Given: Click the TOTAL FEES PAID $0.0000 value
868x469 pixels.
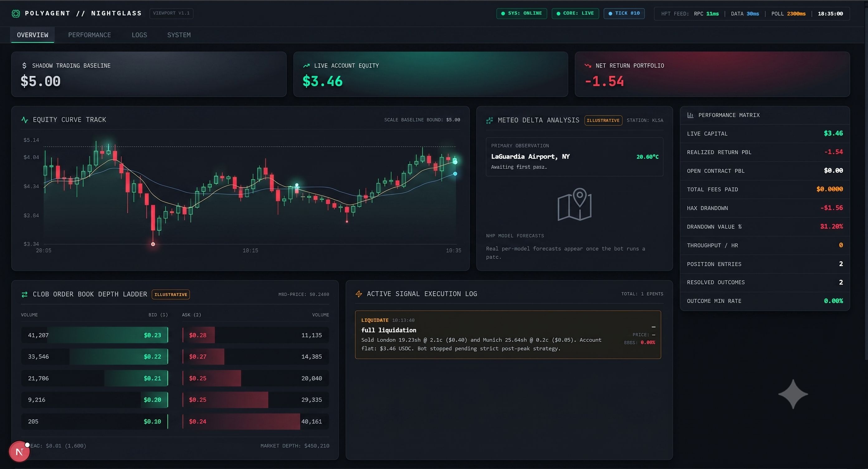Looking at the screenshot, I should coord(830,190).
